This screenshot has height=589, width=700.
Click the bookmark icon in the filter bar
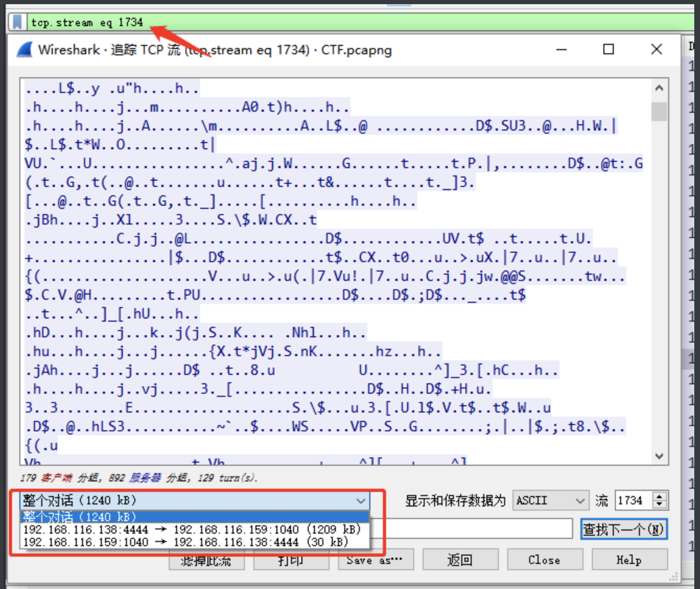tap(16, 21)
